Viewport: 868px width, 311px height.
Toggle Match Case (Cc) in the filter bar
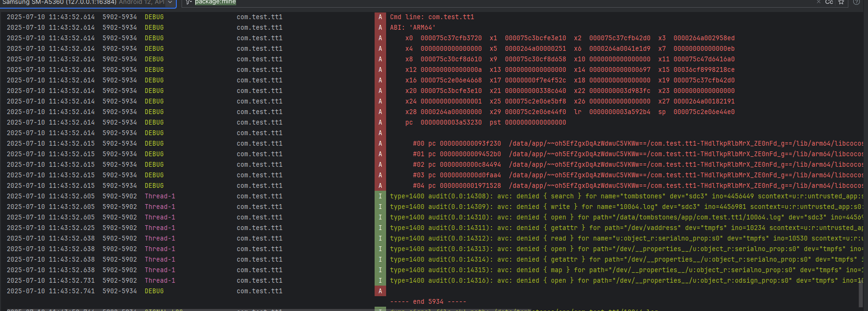tap(829, 2)
